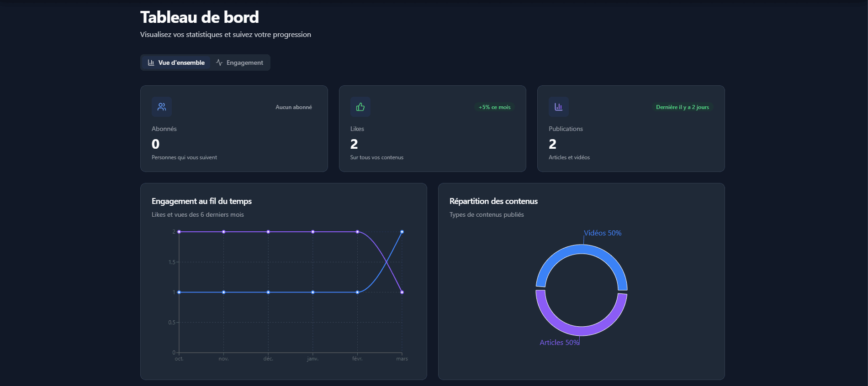Screen dimensions: 868x386
Task: Click the users icon in Abonnés card
Action: [161, 107]
